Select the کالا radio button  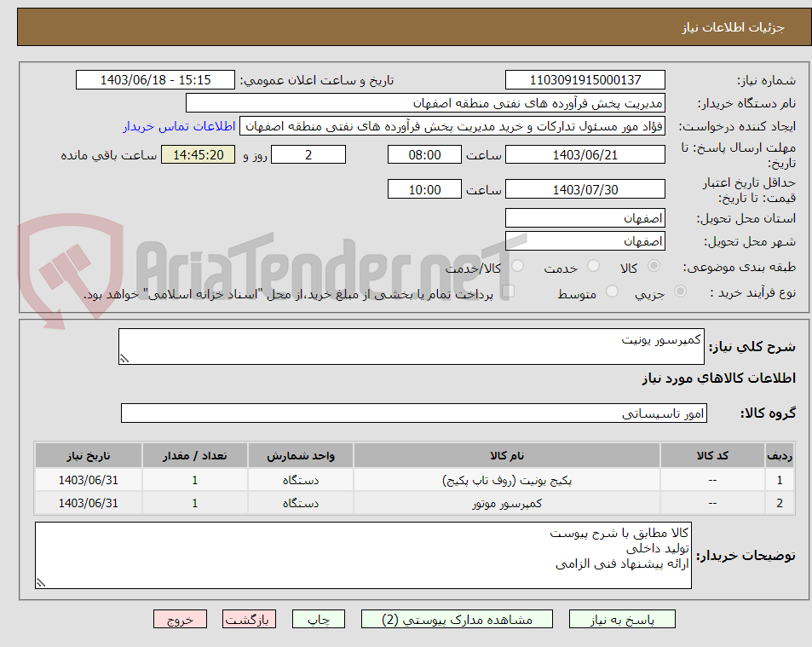point(654,266)
